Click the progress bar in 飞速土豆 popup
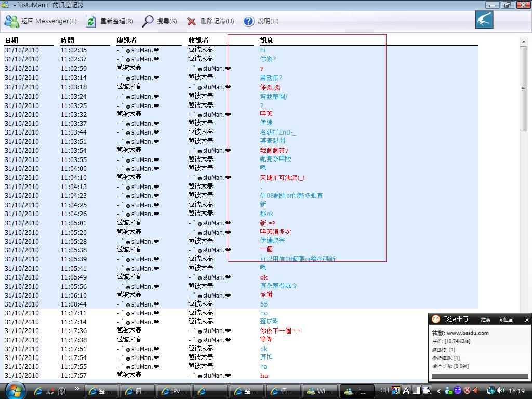532x399 pixels. click(x=480, y=376)
